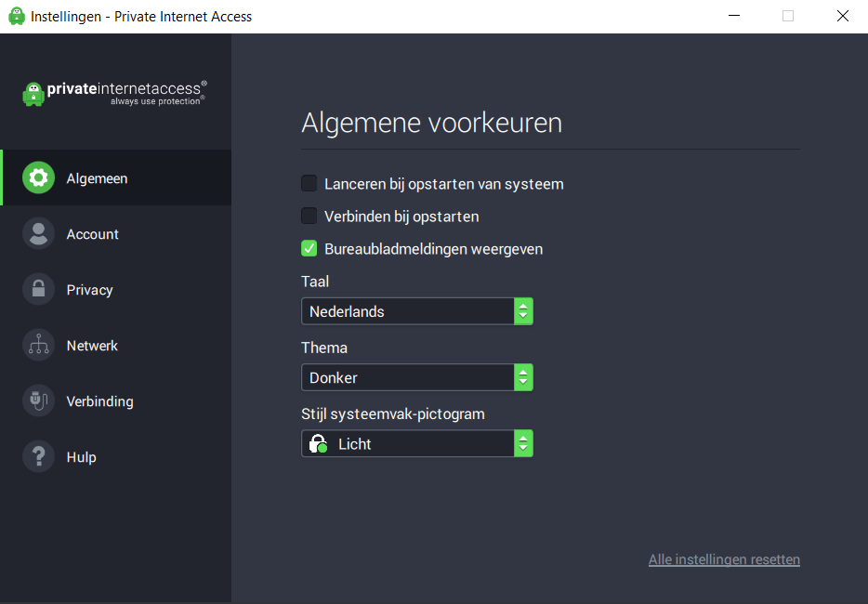Select the Algemeen tab label

pos(97,178)
